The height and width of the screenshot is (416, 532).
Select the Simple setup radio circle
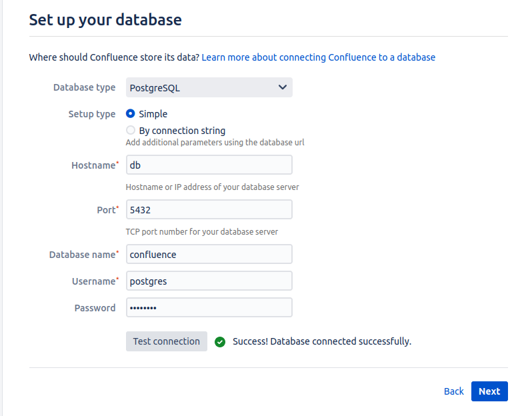point(130,113)
